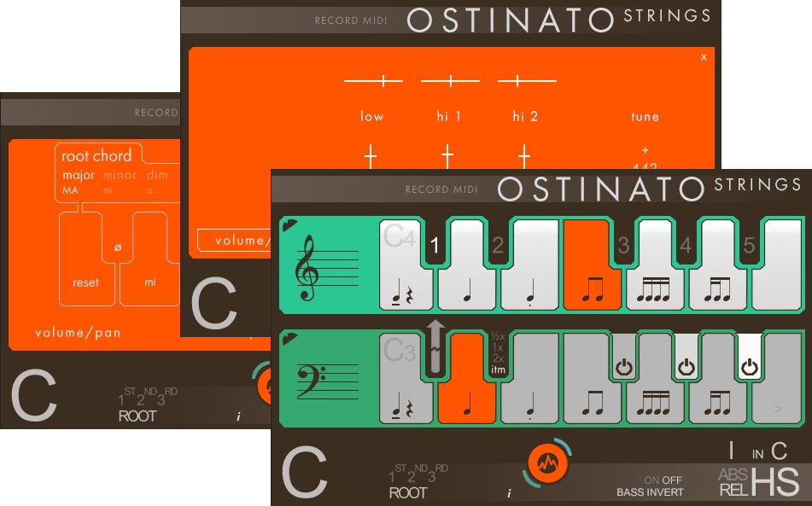Switch bass invert ON
Screen dimensions: 812x506
651,480
